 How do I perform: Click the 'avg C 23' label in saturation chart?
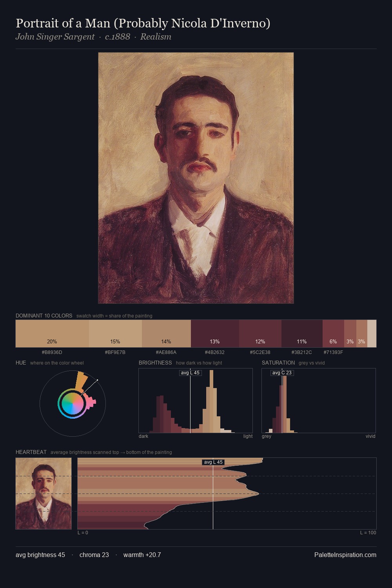(282, 373)
